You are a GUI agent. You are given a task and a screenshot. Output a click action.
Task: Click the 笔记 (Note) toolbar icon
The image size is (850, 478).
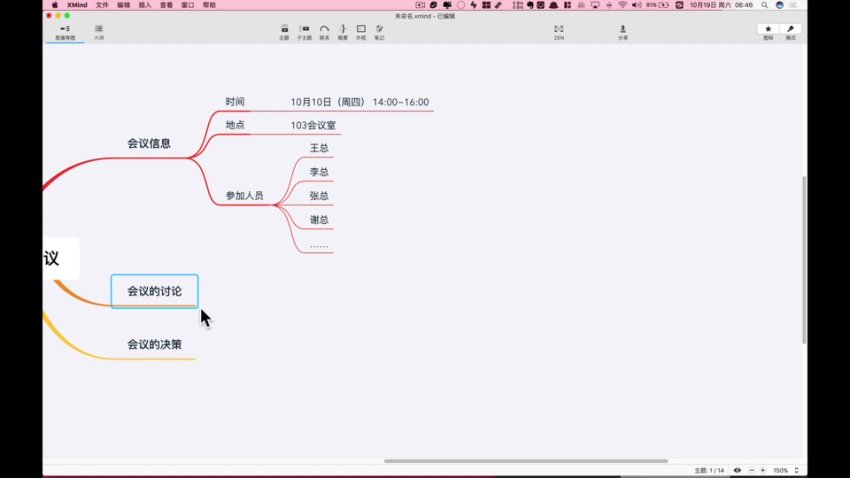tap(379, 30)
